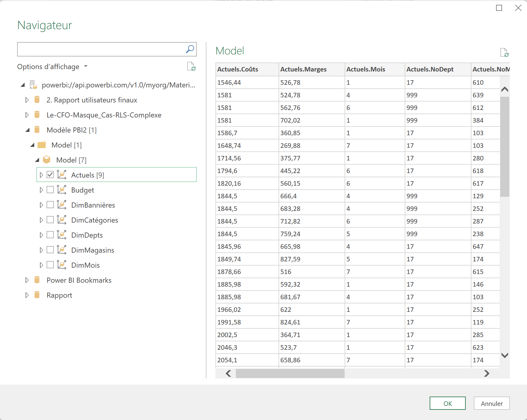Click database icon for Rapport
527x420 pixels.
coord(37,295)
